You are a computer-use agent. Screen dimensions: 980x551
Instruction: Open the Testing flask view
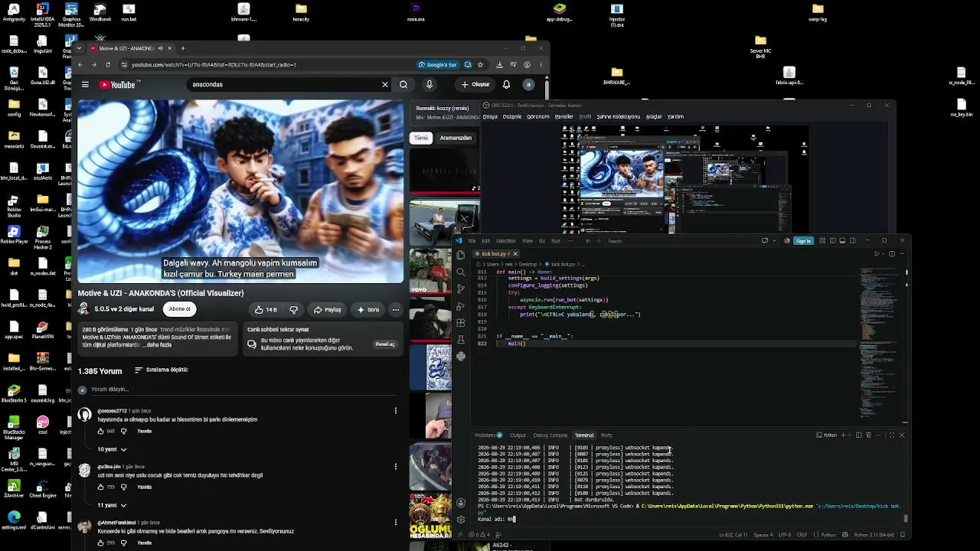pos(460,339)
